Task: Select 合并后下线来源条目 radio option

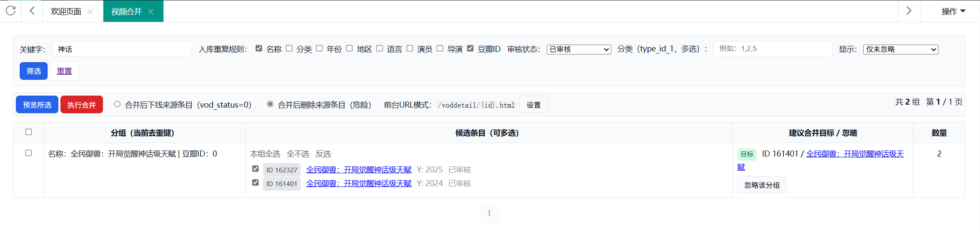Action: 117,104
